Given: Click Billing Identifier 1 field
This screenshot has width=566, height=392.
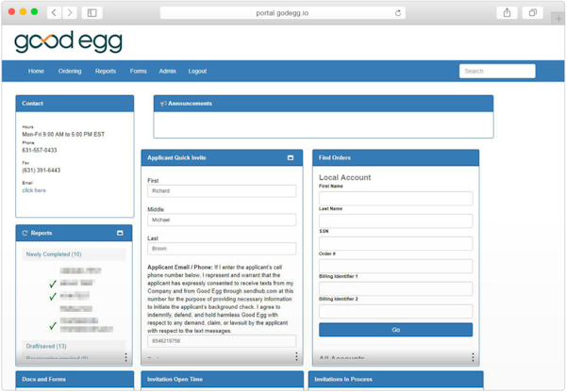Looking at the screenshot, I should (395, 289).
